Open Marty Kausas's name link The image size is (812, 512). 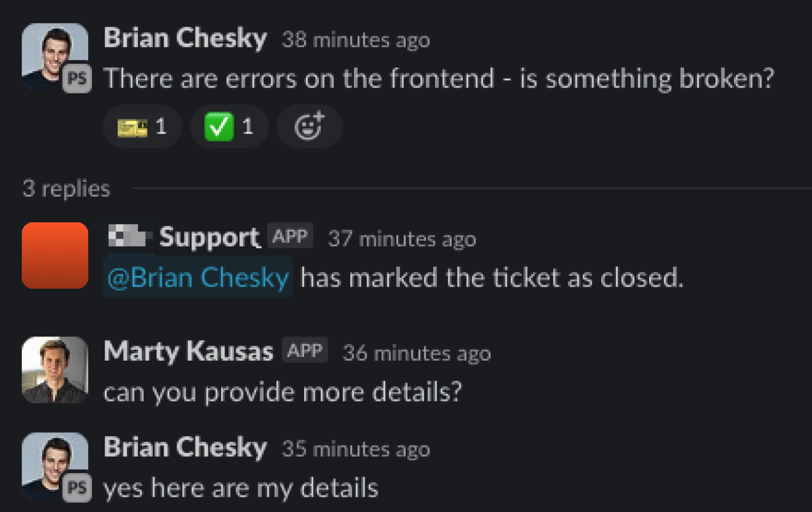coord(188,352)
